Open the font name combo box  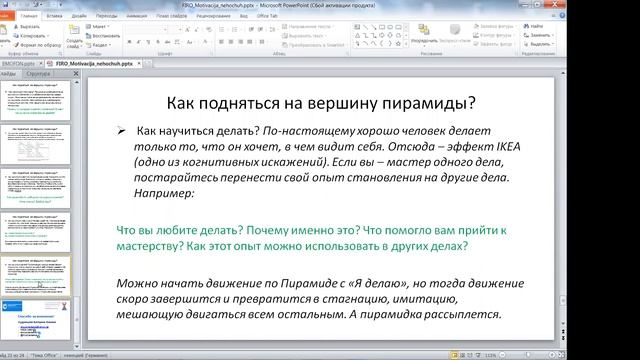pos(147,29)
